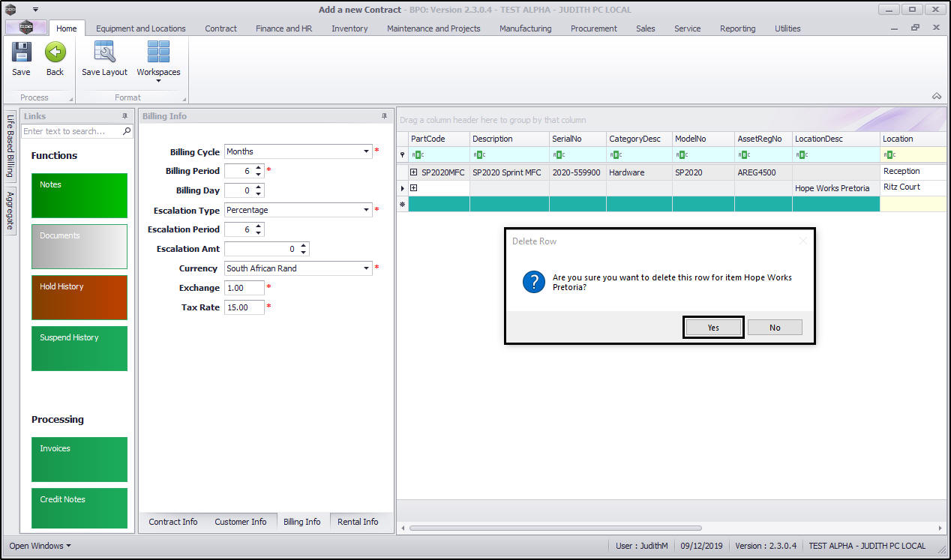951x560 pixels.
Task: Click the SerialNo filter row icon
Action: pyautogui.click(x=559, y=155)
